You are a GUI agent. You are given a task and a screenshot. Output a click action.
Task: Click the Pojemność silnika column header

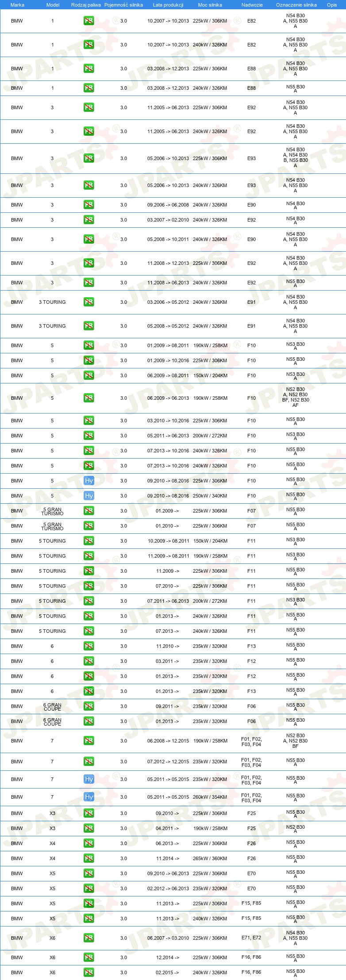(123, 5)
